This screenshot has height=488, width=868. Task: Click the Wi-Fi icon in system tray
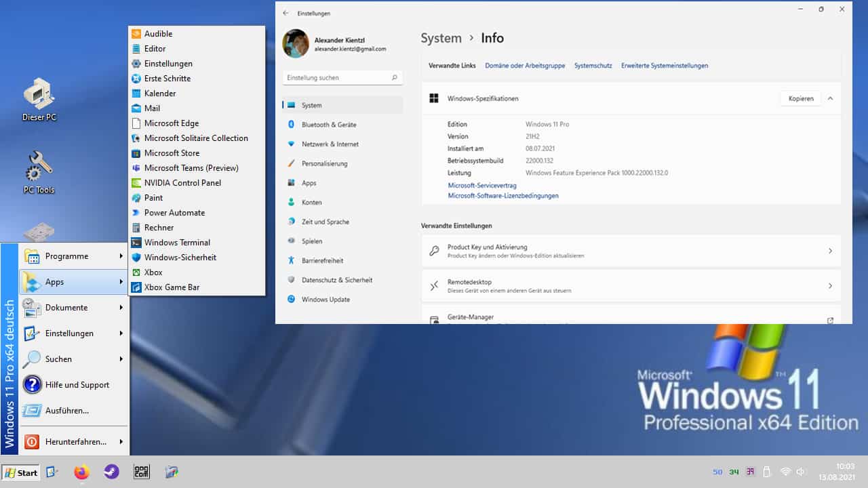[785, 472]
